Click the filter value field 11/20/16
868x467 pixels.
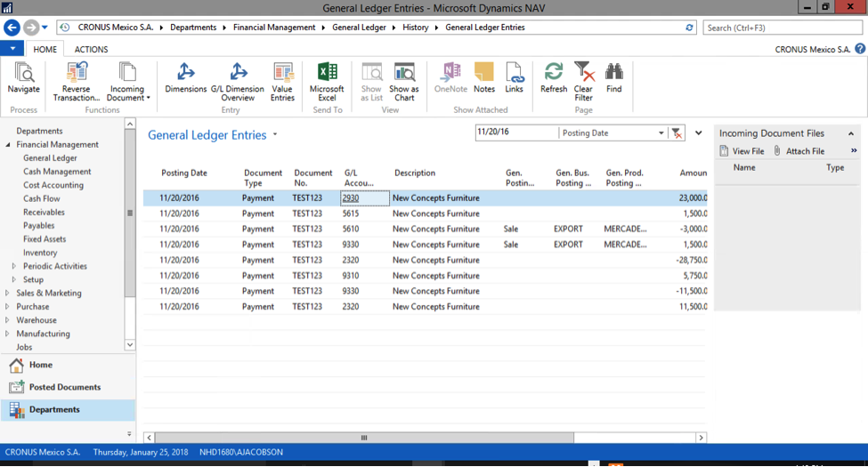click(x=516, y=133)
